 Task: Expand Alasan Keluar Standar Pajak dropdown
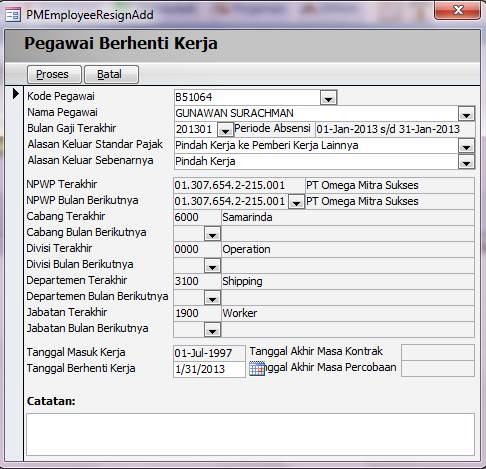click(466, 146)
